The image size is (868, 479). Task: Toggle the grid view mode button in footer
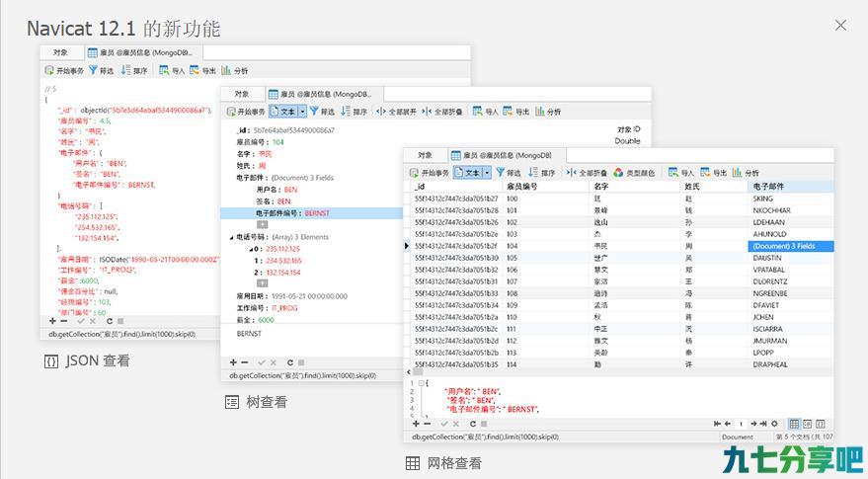pos(794,424)
